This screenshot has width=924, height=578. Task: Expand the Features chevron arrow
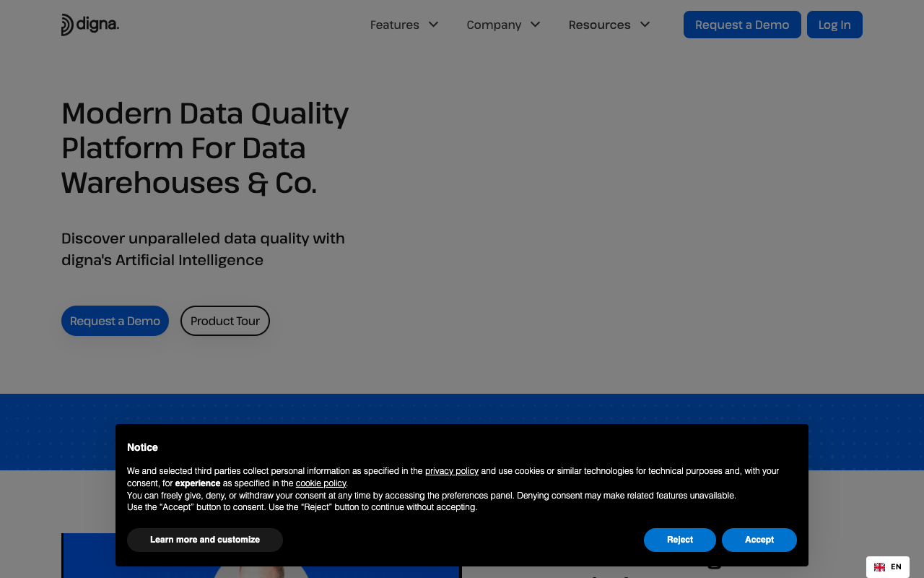433,25
